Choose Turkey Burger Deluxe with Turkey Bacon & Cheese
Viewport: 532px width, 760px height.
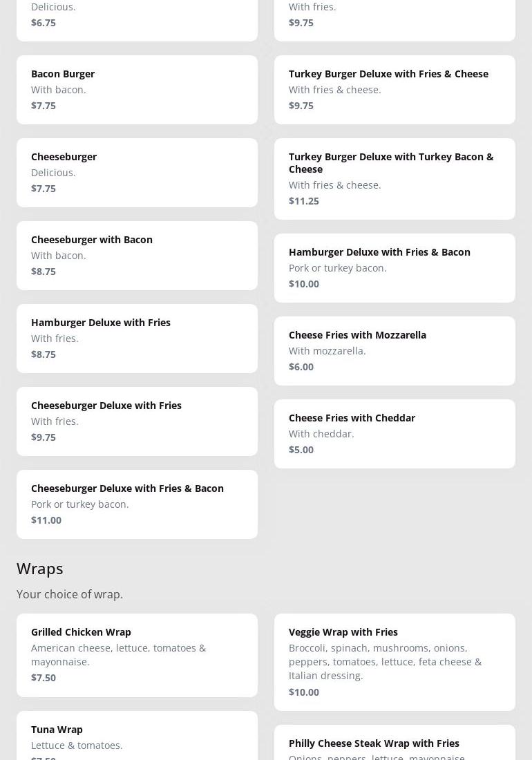(x=395, y=179)
